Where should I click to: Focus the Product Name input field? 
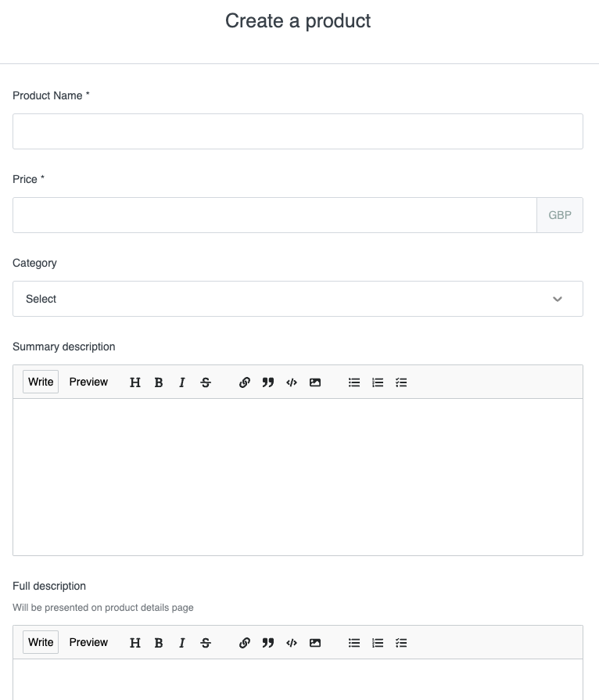coord(298,131)
